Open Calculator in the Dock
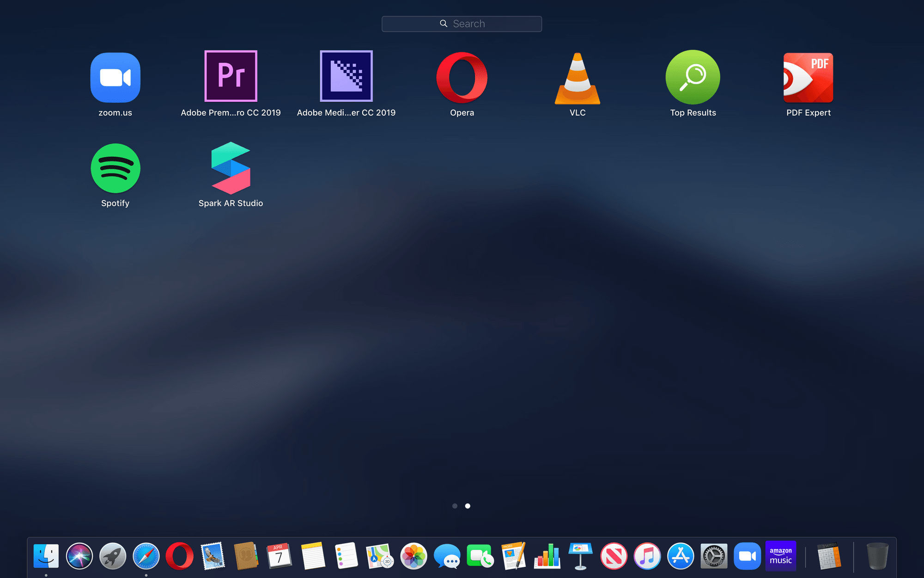 coord(829,556)
